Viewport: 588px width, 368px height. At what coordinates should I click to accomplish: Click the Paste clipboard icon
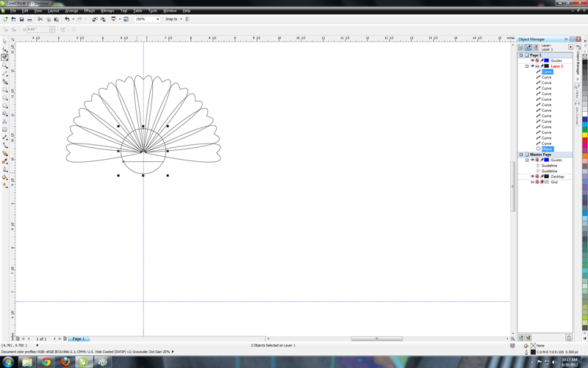(x=57, y=19)
